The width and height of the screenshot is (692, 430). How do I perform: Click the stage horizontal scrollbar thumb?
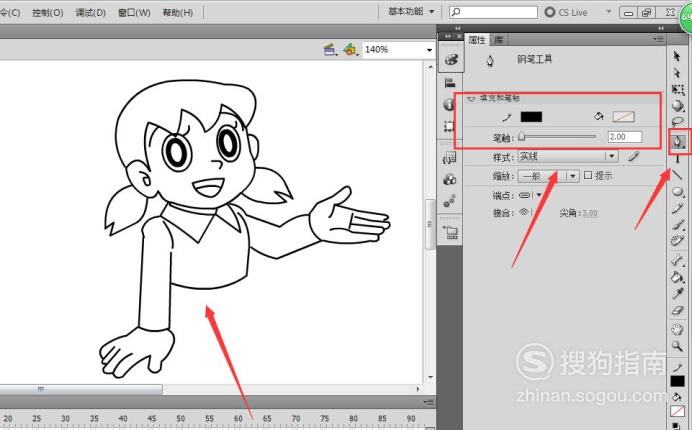tap(81, 389)
